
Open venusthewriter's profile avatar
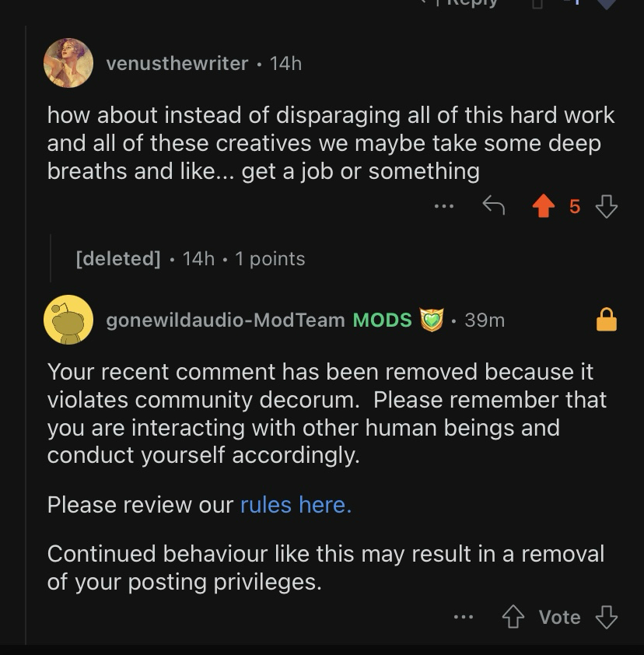68,63
